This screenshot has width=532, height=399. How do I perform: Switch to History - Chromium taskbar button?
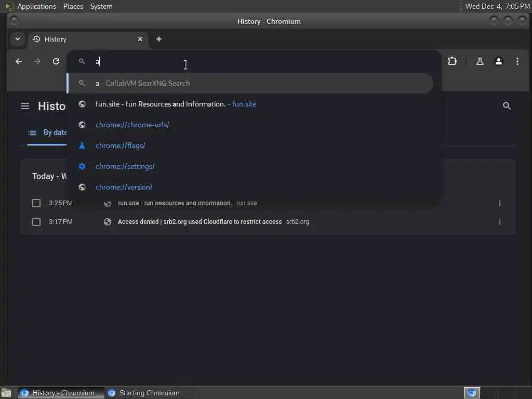coord(61,393)
